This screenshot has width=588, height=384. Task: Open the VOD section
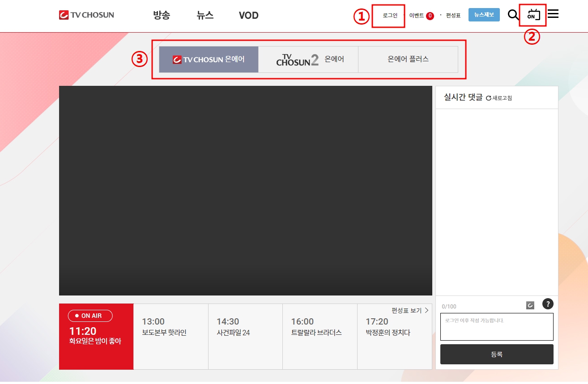248,15
